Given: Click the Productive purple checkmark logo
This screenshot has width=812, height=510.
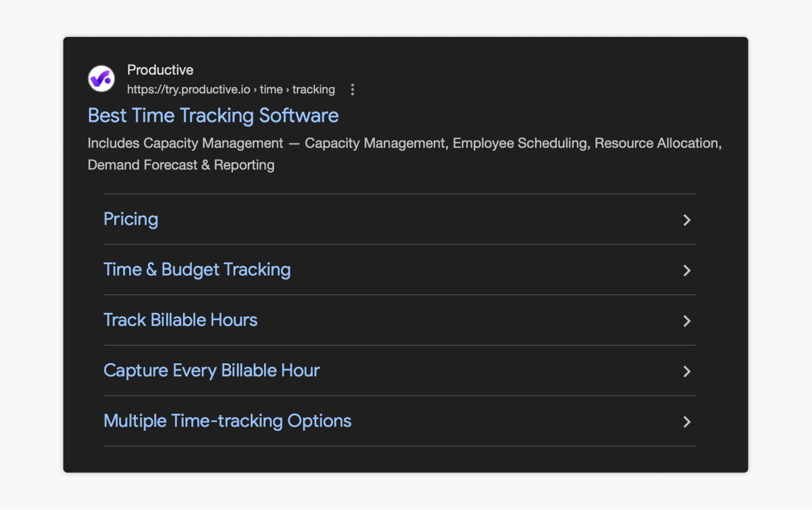Looking at the screenshot, I should tap(101, 79).
